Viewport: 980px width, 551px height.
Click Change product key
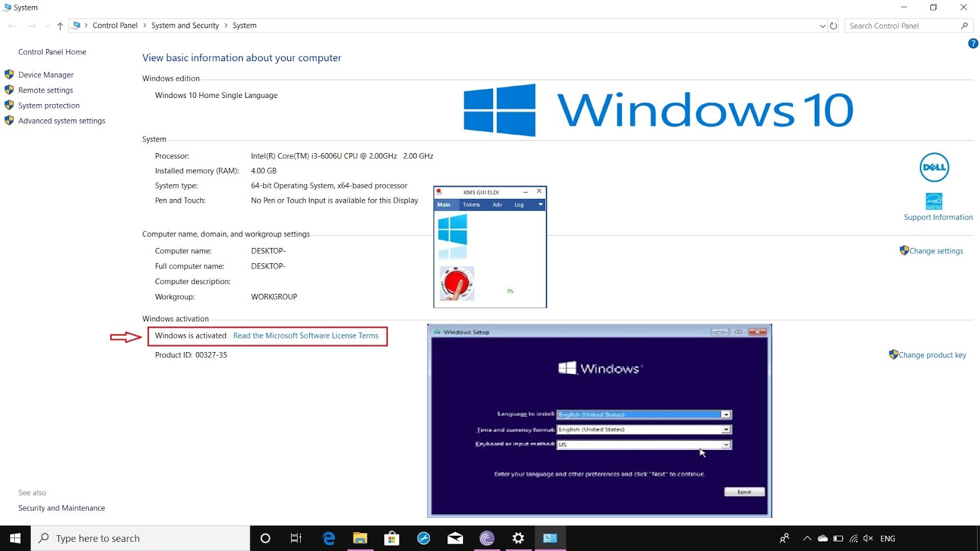pyautogui.click(x=932, y=355)
